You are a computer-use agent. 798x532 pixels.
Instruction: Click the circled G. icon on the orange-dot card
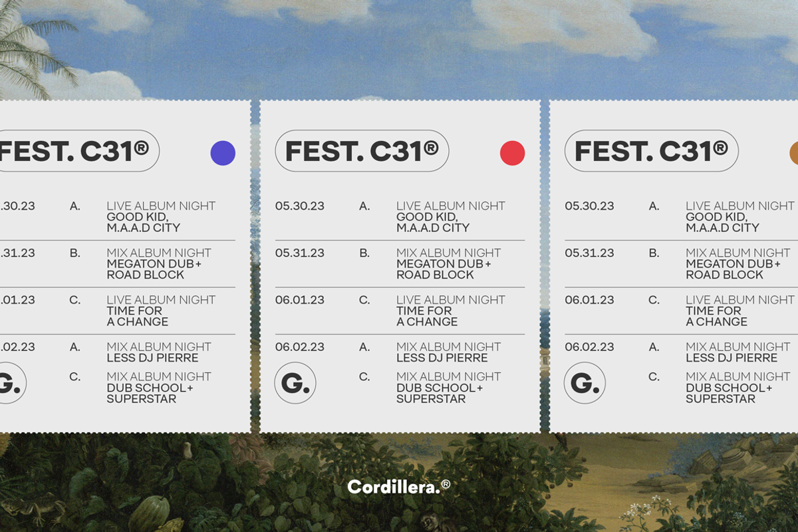coord(585,383)
